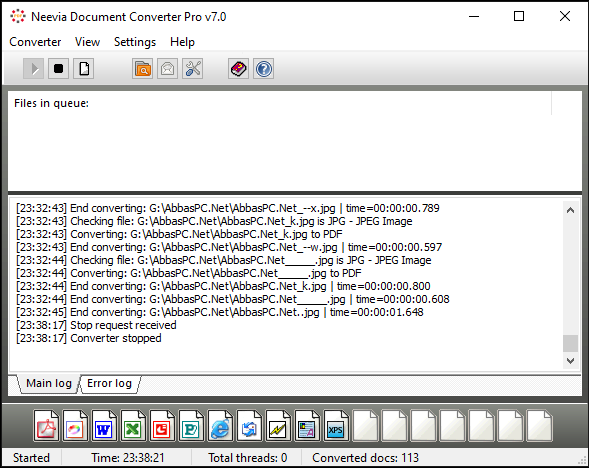Click log line ending 'time=00:00:01.648'
The image size is (589, 468).
220,313
